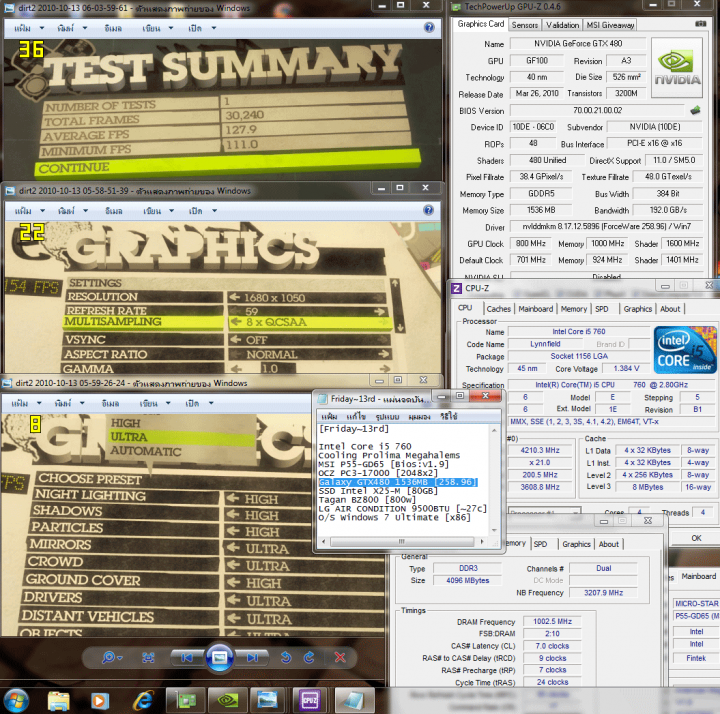This screenshot has height=714, width=720.
Task: Go to the previous picture in Photo Viewer
Action: coord(186,658)
